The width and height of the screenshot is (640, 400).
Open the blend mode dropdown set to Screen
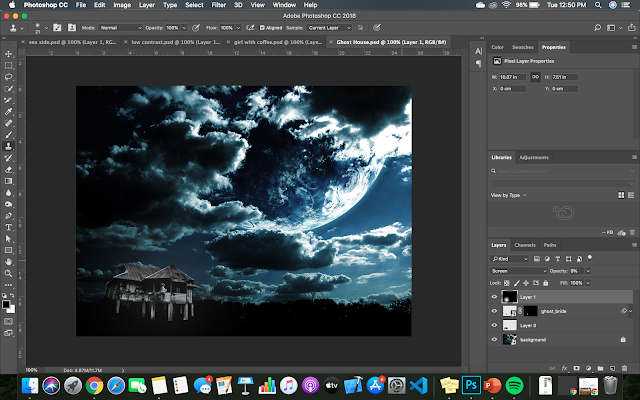pyautogui.click(x=518, y=271)
